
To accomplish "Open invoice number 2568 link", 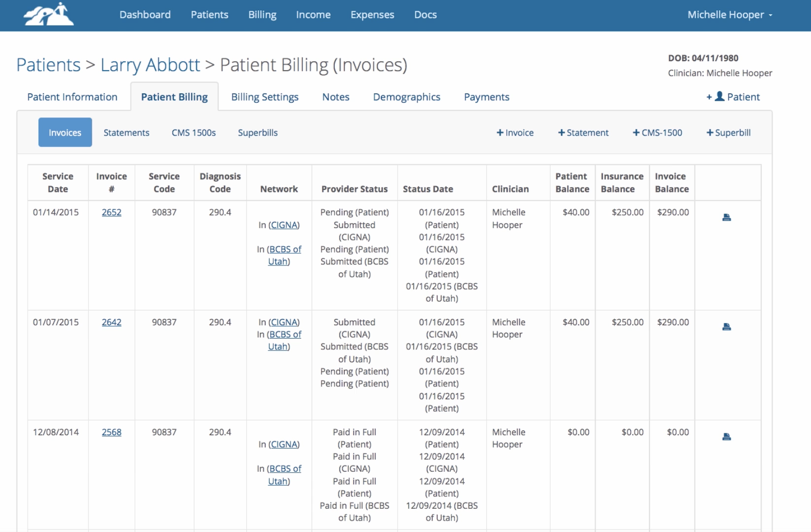I will pyautogui.click(x=112, y=432).
